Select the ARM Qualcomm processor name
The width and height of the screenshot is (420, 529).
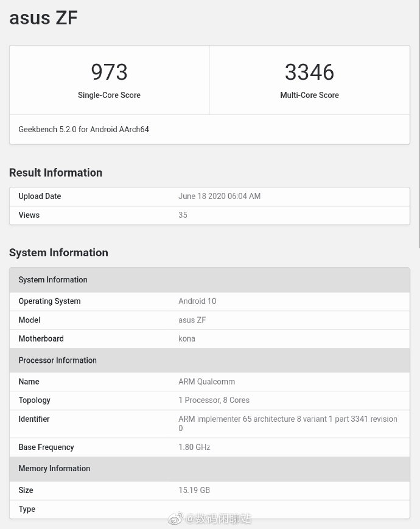tap(206, 382)
